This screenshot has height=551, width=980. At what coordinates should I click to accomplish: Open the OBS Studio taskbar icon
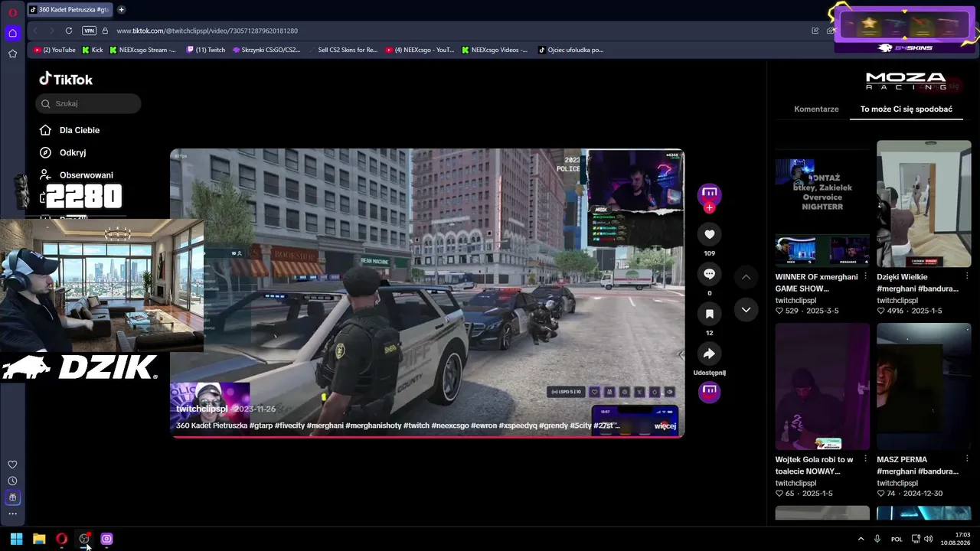84,539
